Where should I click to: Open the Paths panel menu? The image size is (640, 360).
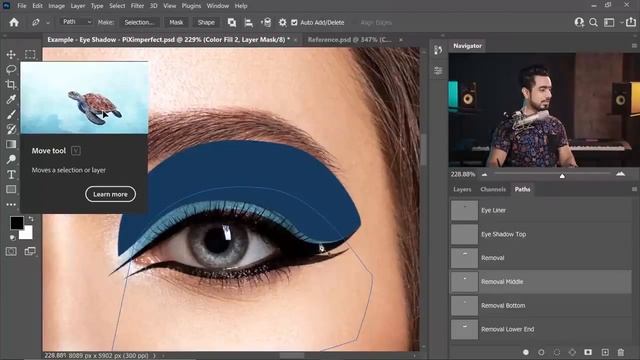tap(634, 189)
